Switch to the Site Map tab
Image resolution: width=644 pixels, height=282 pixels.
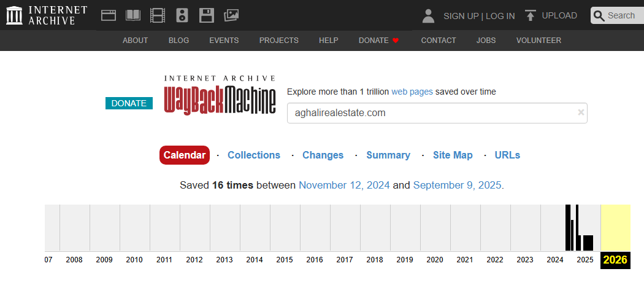click(x=453, y=155)
